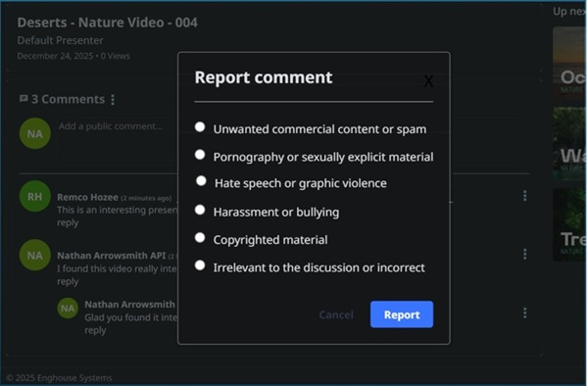Click the Report comment dialog title
588x386 pixels.
(264, 77)
